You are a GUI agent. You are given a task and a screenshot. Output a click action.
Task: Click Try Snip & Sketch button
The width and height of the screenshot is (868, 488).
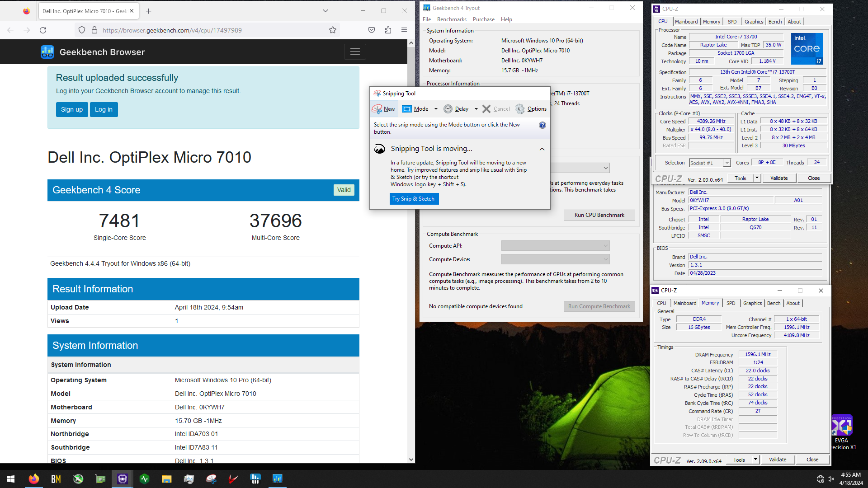(x=414, y=199)
